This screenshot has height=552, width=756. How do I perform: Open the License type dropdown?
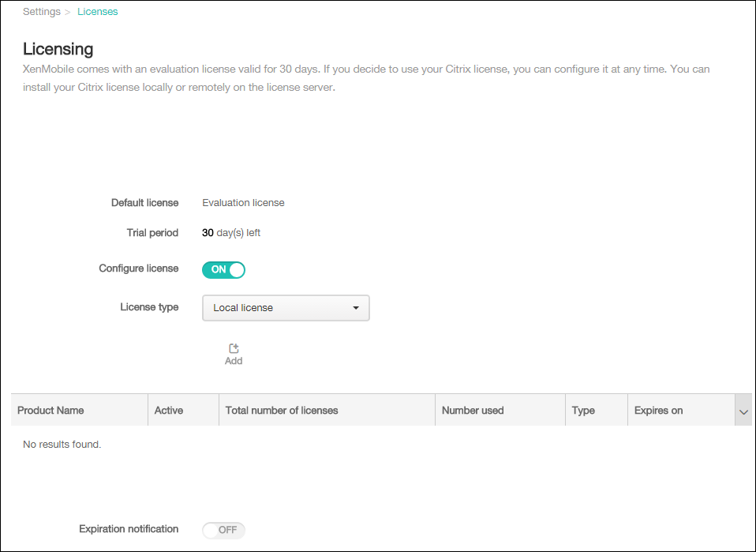[x=286, y=308]
